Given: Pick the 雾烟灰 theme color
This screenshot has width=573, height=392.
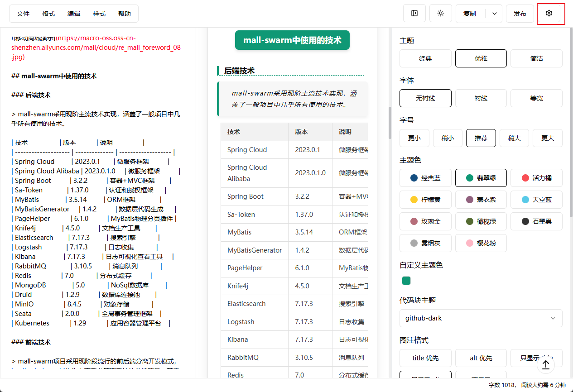Looking at the screenshot, I should 426,243.
